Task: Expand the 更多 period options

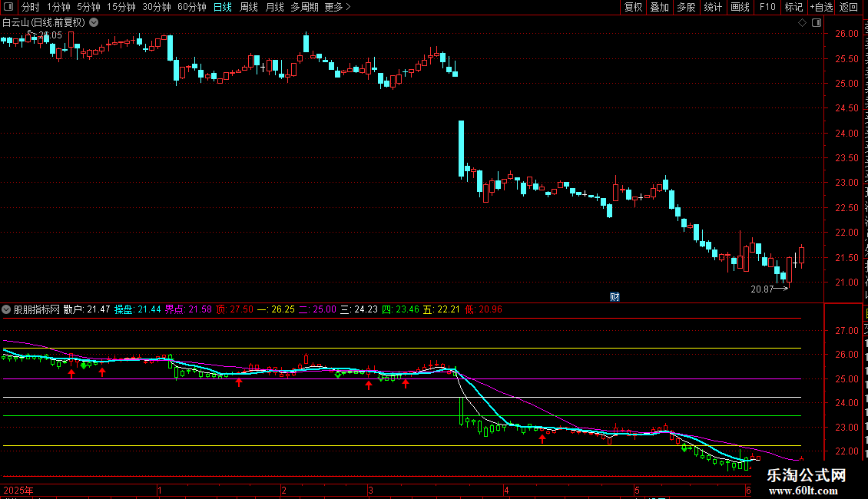Action: coord(338,7)
